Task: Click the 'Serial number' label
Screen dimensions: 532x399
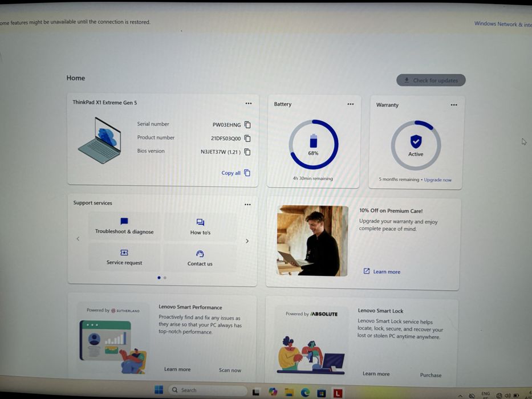Action: [153, 124]
